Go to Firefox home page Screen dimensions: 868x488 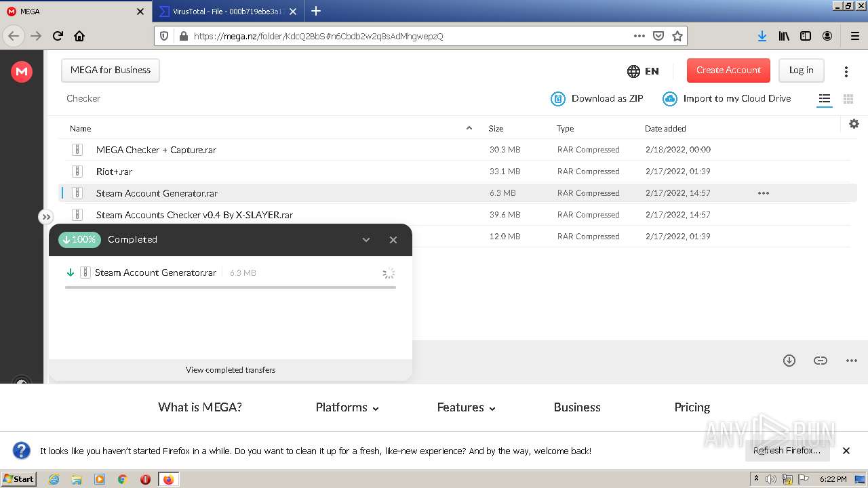pyautogui.click(x=79, y=36)
